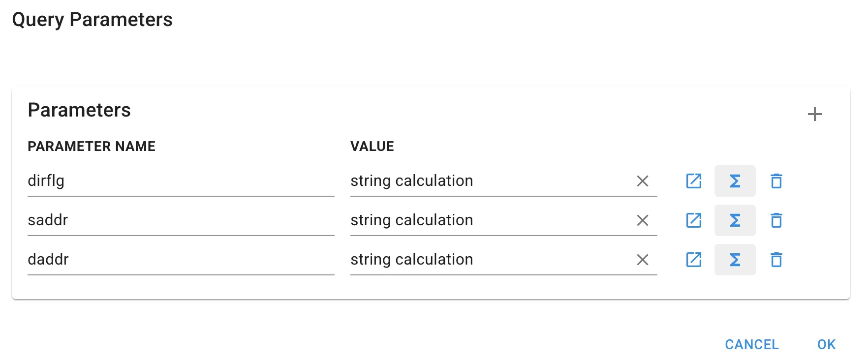Edit the saddr parameter name field
The image size is (868, 359).
point(148,220)
